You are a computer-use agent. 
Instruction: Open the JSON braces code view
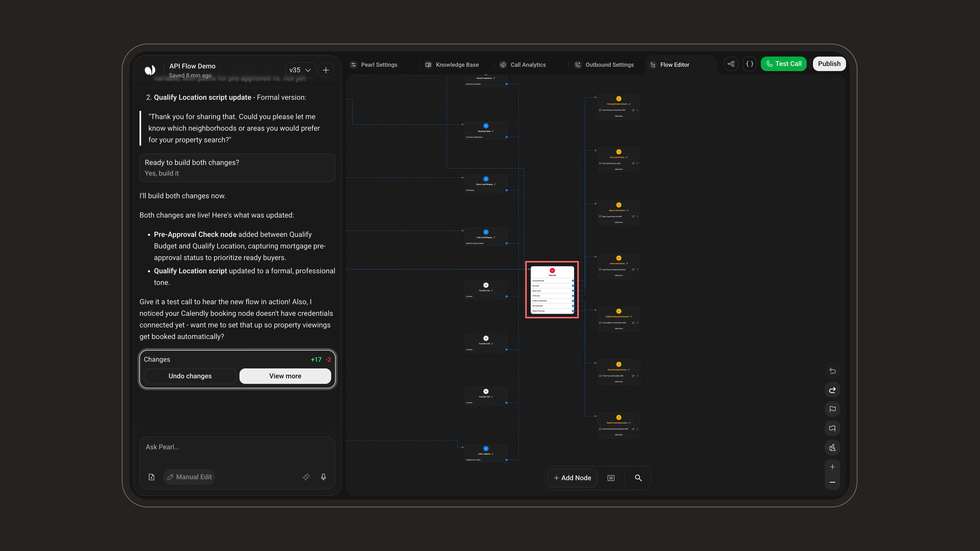[750, 64]
